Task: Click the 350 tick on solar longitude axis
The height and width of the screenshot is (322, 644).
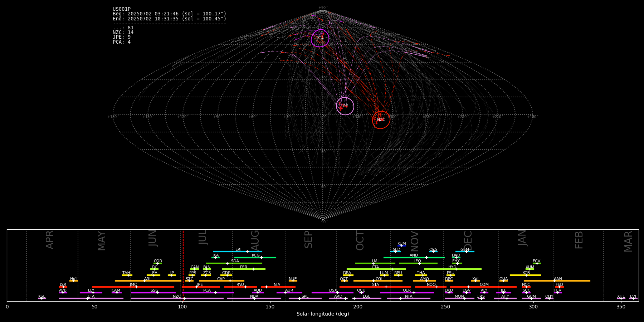Action: [621, 307]
